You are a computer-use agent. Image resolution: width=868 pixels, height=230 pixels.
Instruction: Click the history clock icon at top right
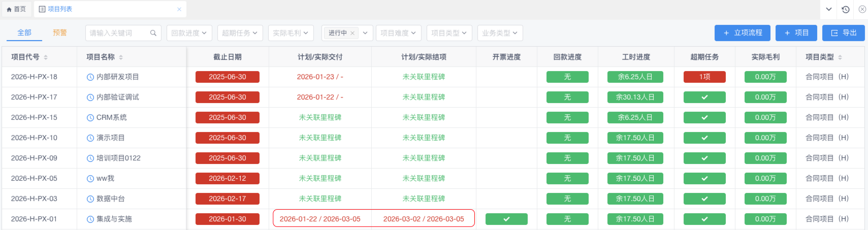[x=846, y=9]
